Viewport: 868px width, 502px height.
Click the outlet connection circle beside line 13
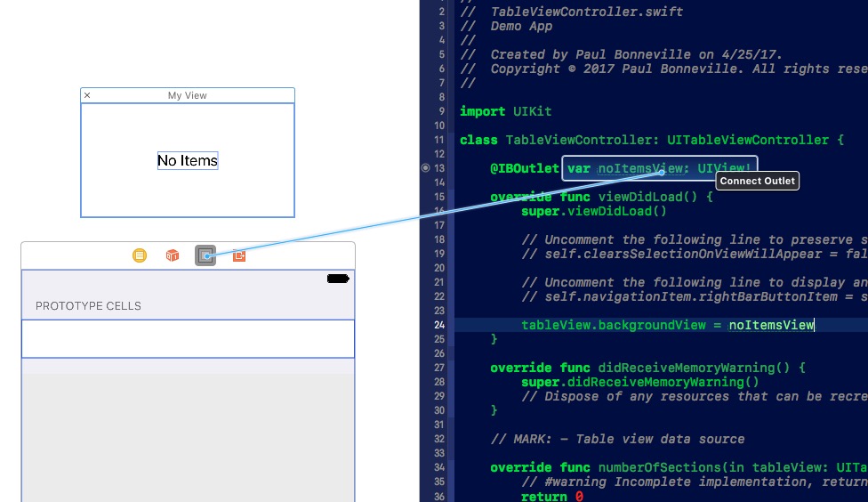(x=425, y=167)
